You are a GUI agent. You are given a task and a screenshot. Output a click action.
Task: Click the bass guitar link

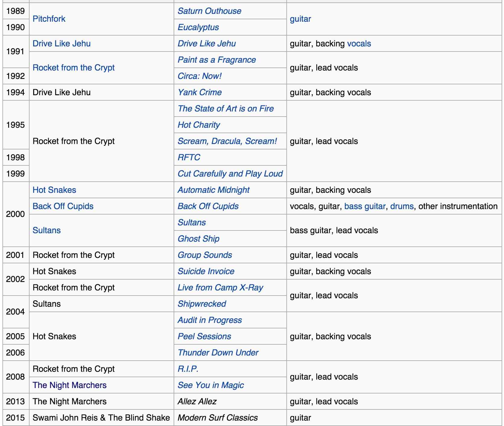pos(365,206)
